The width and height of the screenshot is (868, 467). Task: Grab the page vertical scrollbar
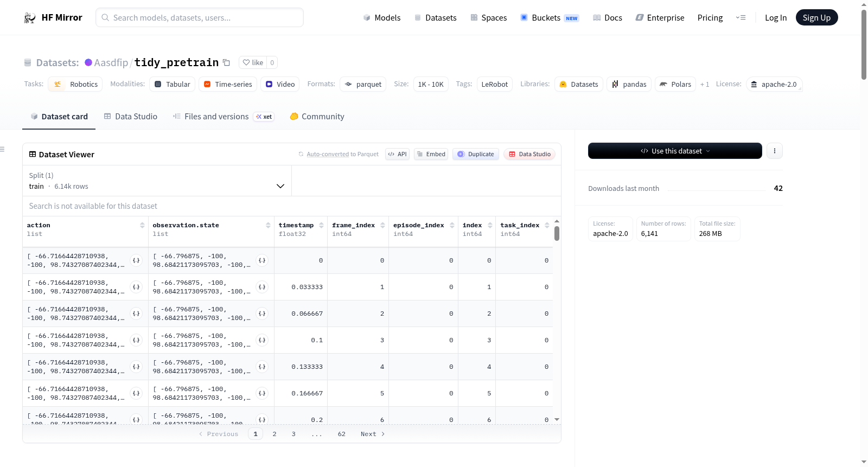point(864,44)
